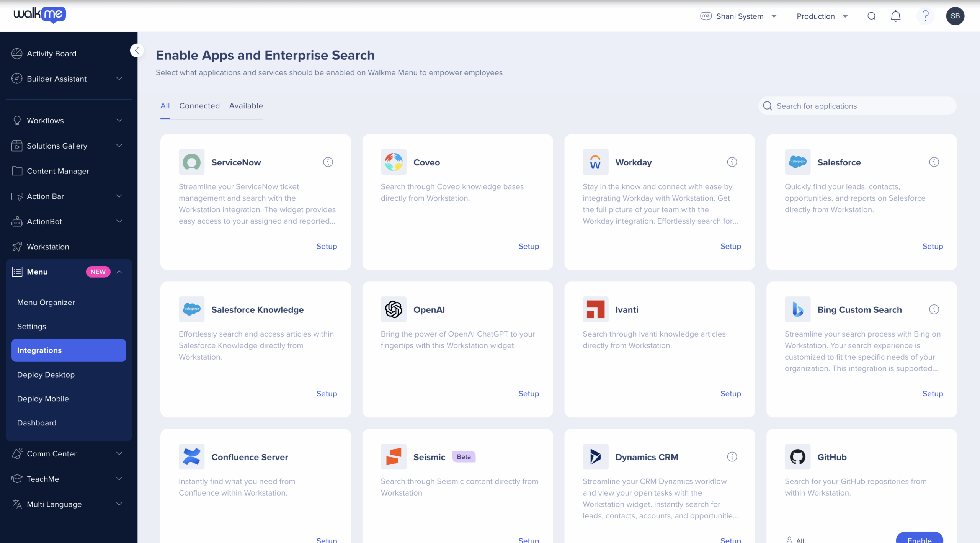Click Setup on Ivanti card
The width and height of the screenshot is (980, 543).
pos(731,394)
